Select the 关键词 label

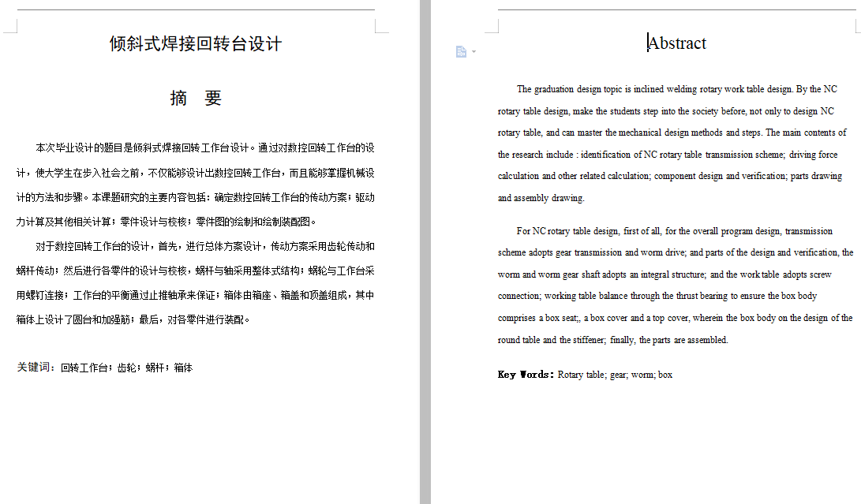click(32, 368)
